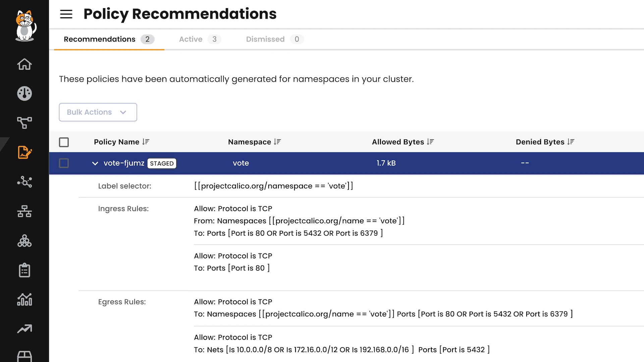Open the Bulk Actions dropdown
This screenshot has height=362, width=644.
pos(98,112)
